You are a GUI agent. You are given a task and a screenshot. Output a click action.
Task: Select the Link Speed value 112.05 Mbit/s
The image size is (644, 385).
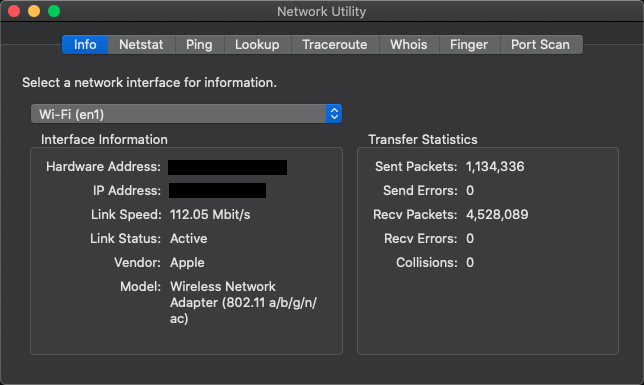click(210, 214)
